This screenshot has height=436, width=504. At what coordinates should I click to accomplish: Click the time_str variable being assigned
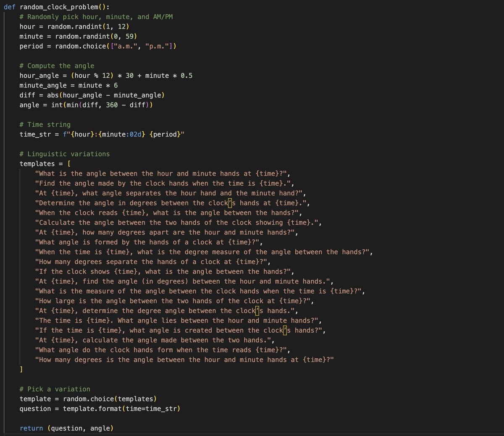[x=35, y=134]
